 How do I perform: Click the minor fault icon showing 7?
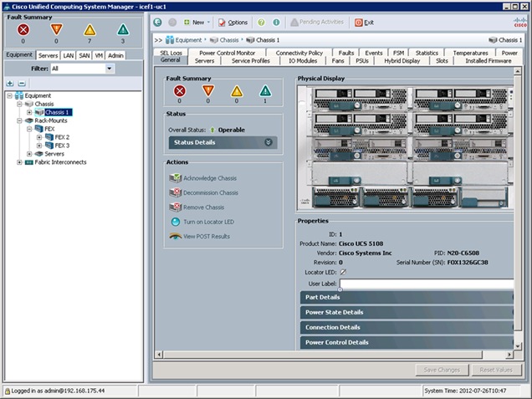pyautogui.click(x=90, y=30)
